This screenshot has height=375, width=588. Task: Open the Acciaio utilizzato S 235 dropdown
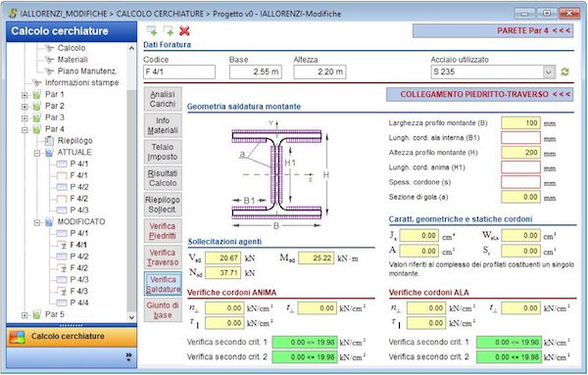tap(549, 71)
